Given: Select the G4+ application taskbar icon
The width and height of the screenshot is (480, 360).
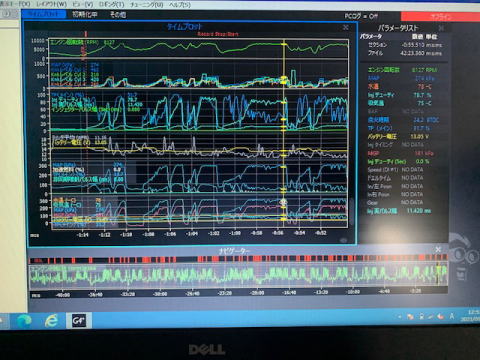Looking at the screenshot, I should (x=78, y=321).
